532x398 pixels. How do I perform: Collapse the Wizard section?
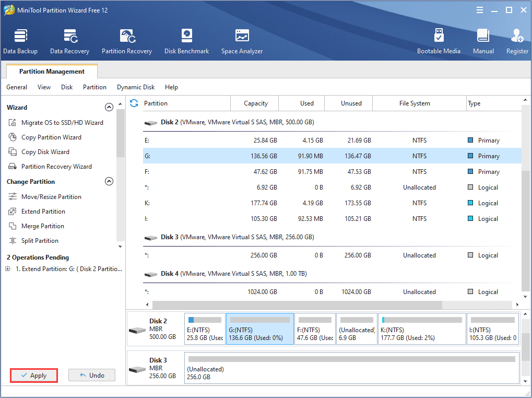[109, 107]
